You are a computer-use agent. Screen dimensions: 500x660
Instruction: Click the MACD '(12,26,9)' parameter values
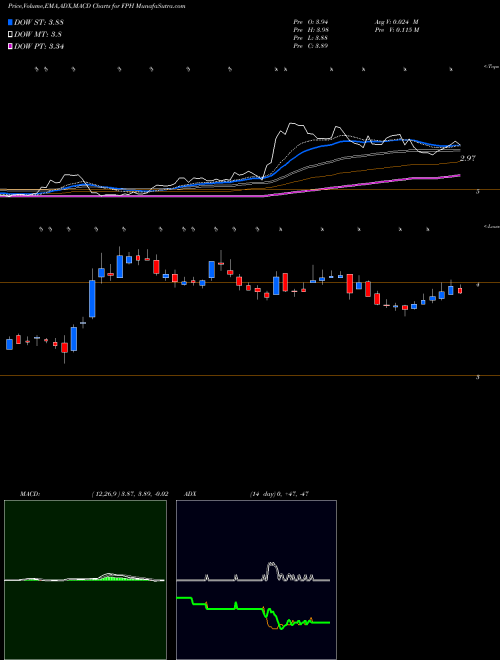(130, 494)
